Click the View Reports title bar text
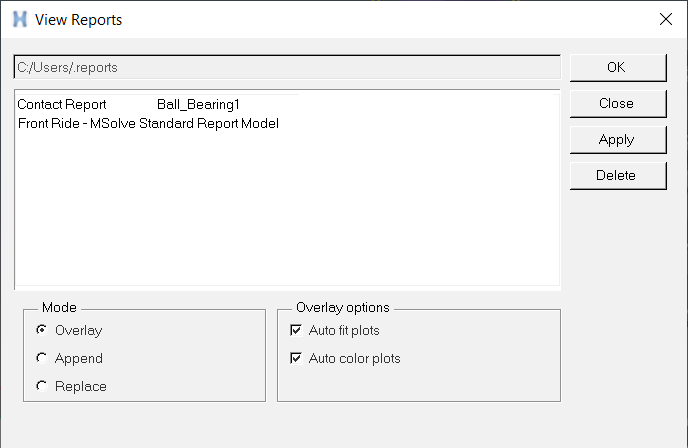This screenshot has height=448, width=688. point(78,19)
